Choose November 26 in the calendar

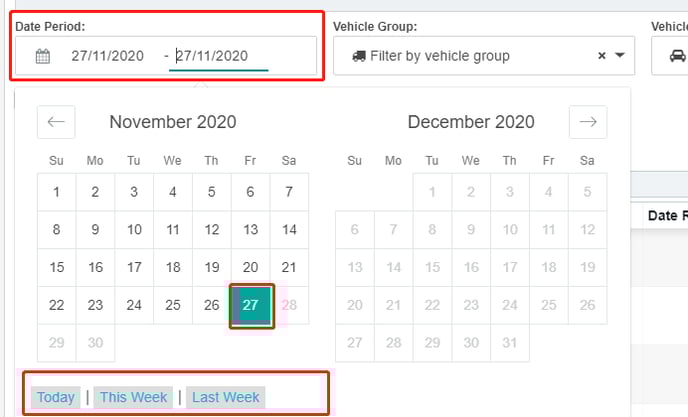click(211, 306)
